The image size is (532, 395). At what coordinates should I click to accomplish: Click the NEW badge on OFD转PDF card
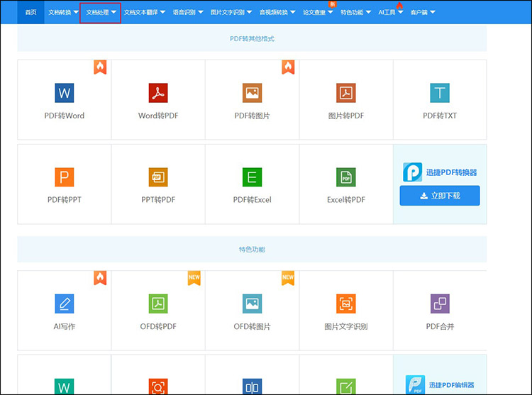pyautogui.click(x=194, y=278)
